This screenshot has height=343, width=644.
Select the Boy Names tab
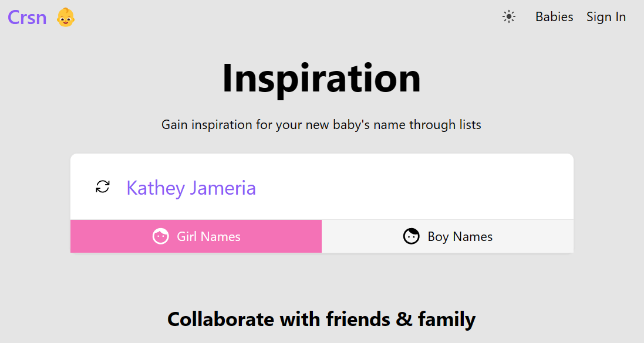[x=447, y=236]
